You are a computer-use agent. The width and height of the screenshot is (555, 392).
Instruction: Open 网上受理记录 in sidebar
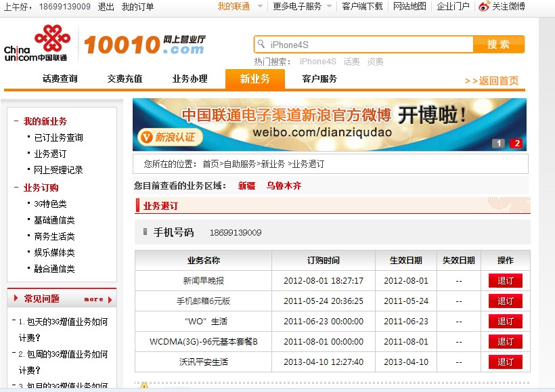[58, 170]
